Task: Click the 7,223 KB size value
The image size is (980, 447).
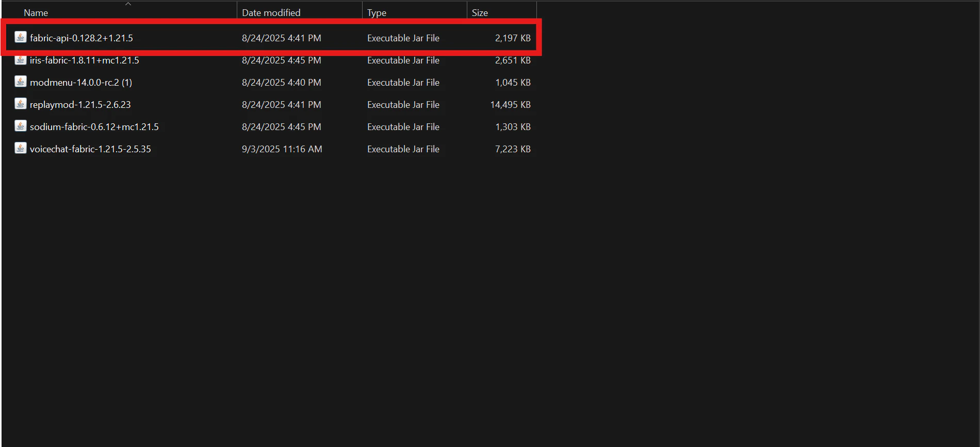Action: click(x=513, y=149)
